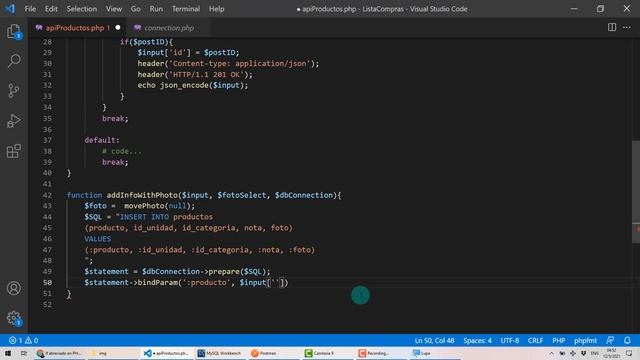Change encoding via UTF-8 status item

click(510, 340)
